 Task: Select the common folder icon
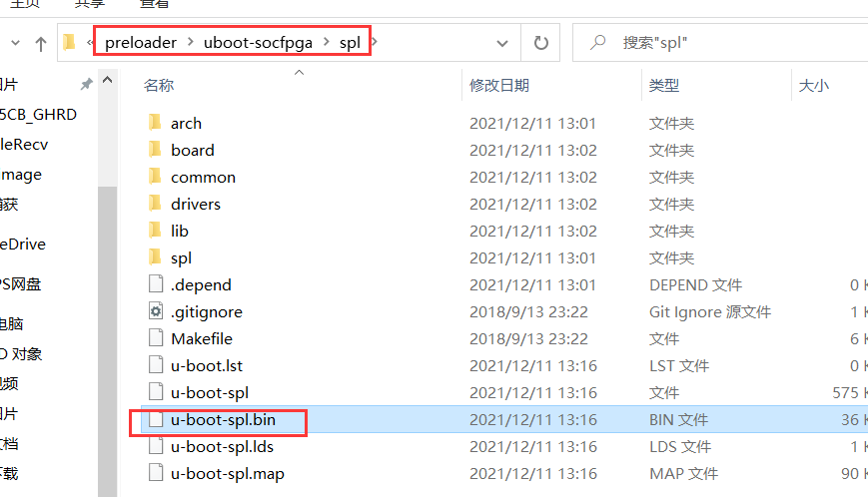pos(155,177)
